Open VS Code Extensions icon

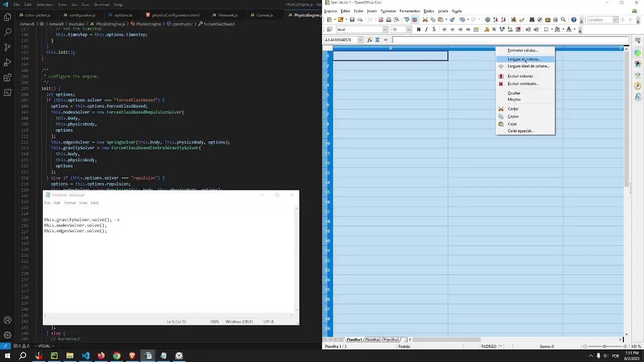[8, 77]
